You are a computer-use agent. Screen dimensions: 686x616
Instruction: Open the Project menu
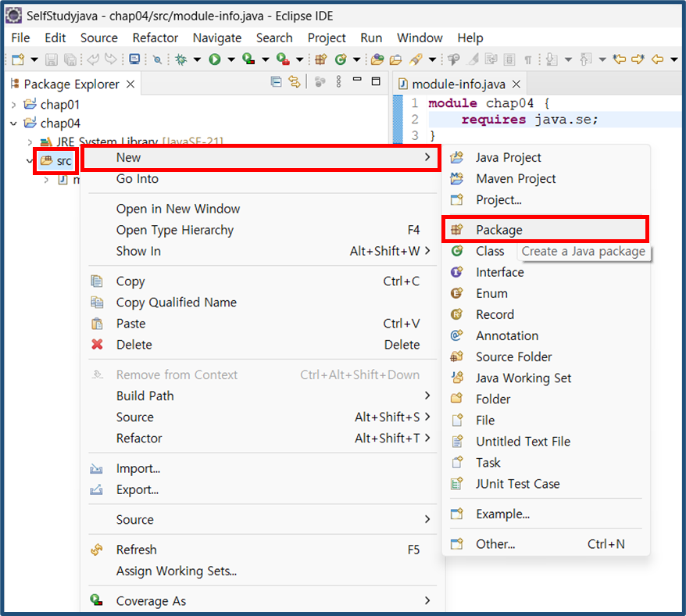point(327,38)
